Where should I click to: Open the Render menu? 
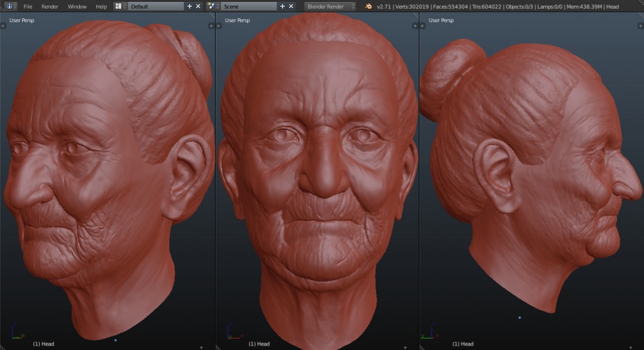50,6
